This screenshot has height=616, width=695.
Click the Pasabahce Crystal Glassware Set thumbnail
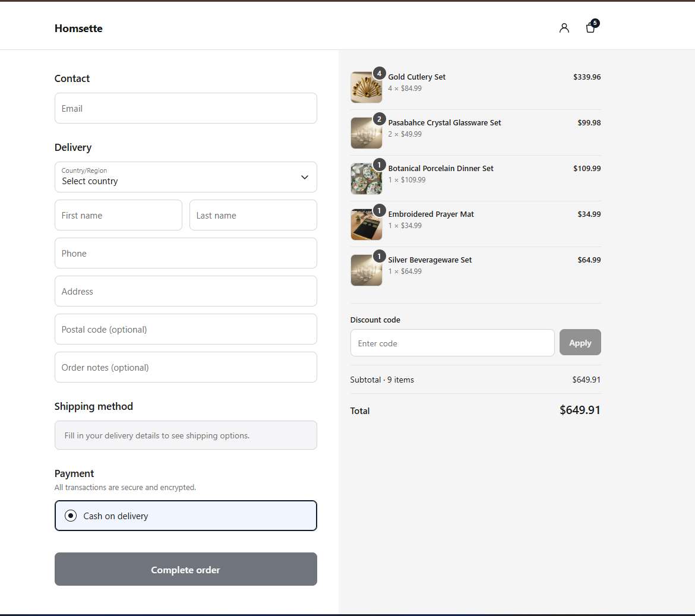point(366,133)
